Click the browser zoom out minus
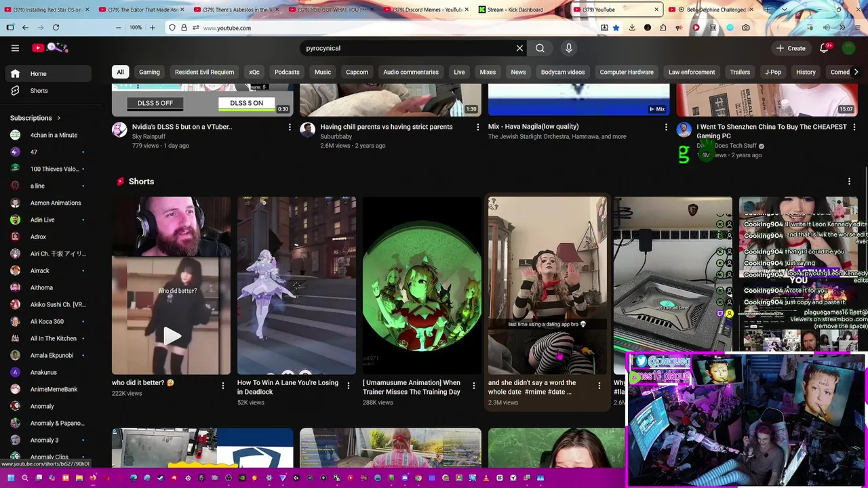This screenshot has height=488, width=868. pyautogui.click(x=118, y=28)
